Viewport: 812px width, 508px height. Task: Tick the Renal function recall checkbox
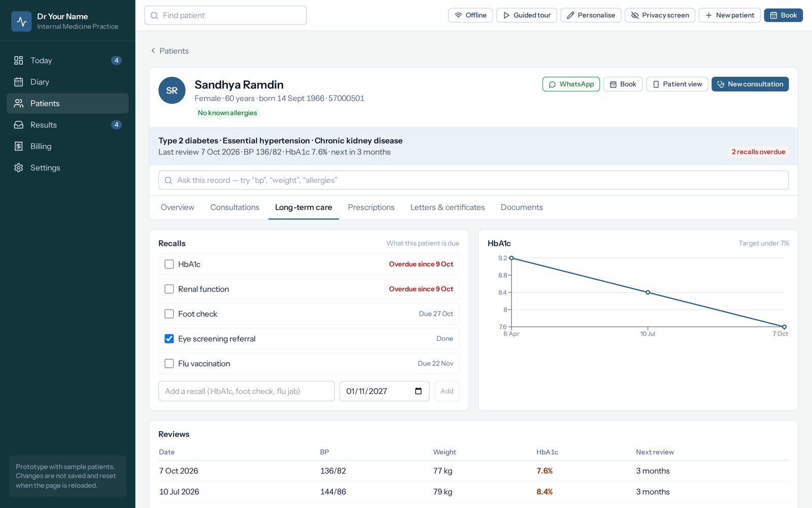(169, 289)
